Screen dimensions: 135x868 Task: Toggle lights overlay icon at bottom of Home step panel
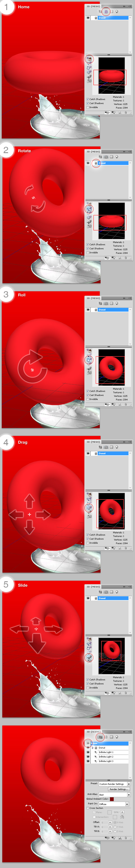(113, 113)
